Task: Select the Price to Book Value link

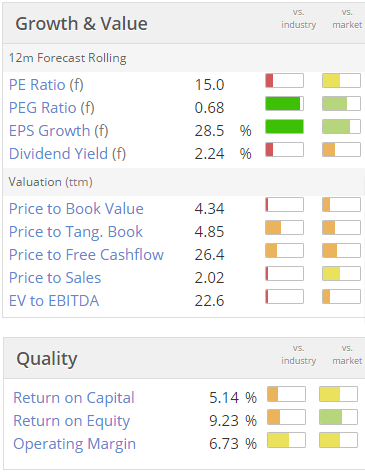Action: 76,209
